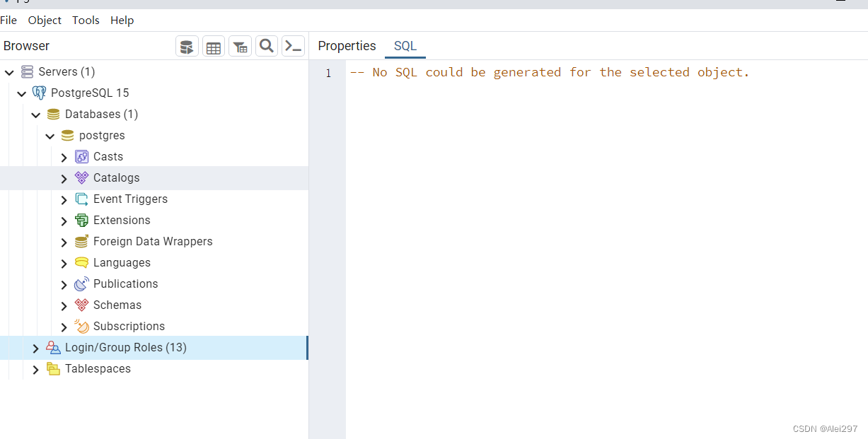Click the postgres database icon

(68, 136)
